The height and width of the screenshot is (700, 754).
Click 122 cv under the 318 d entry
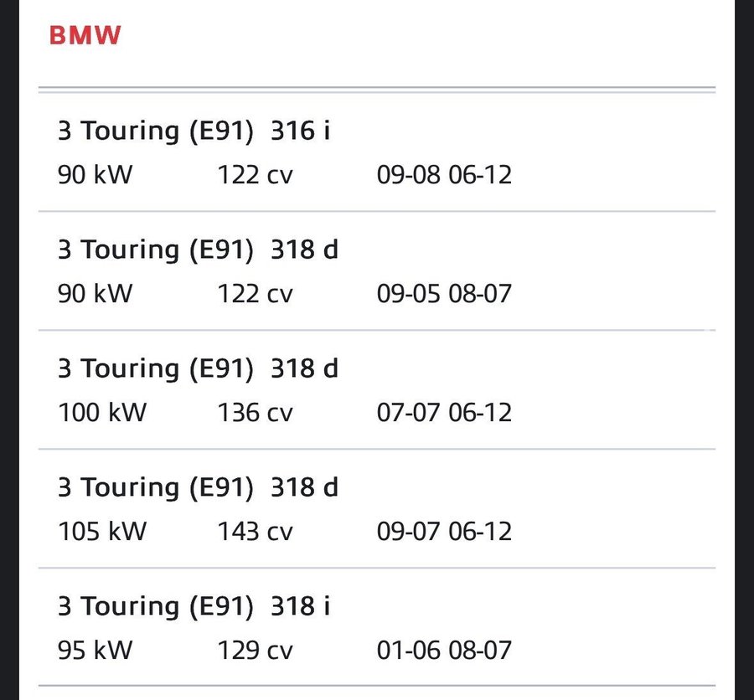click(256, 294)
